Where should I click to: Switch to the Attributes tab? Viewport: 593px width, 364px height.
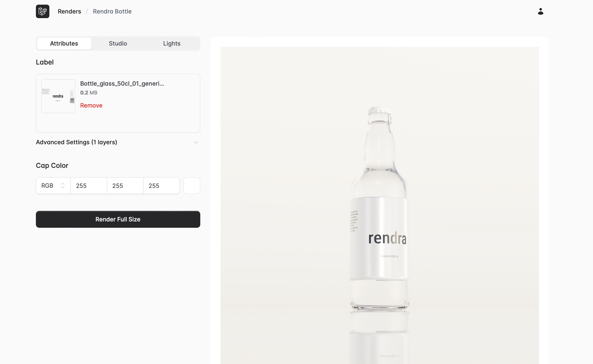pos(64,44)
